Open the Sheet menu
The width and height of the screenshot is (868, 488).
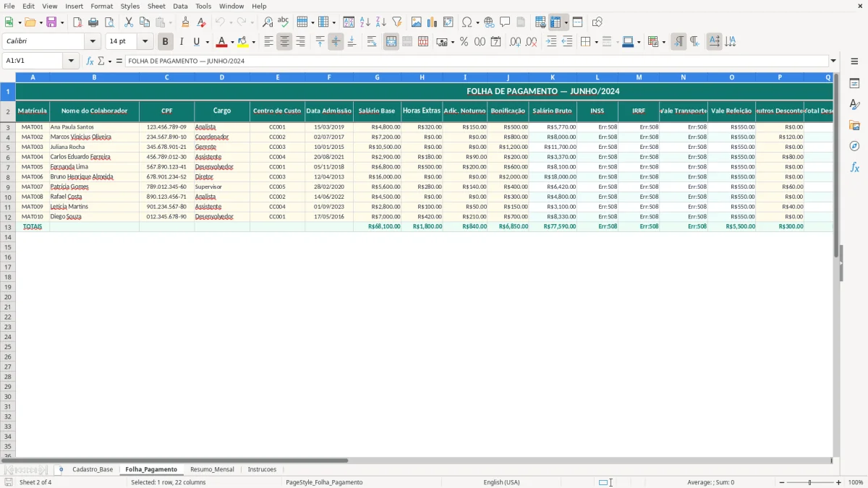tap(156, 6)
